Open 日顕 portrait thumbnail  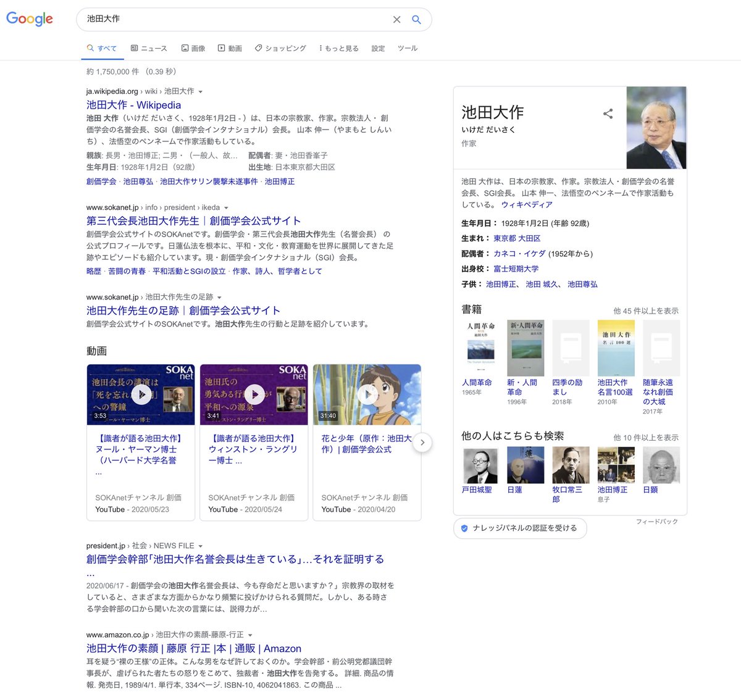661,465
